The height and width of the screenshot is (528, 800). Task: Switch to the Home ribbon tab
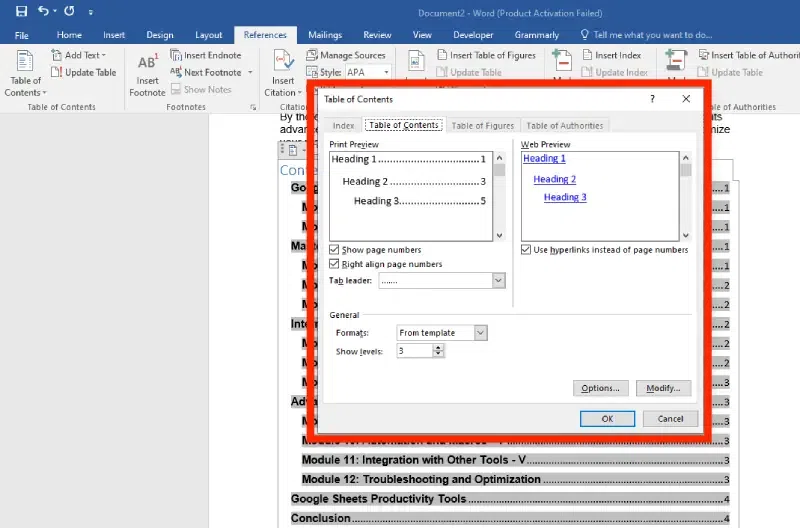point(69,35)
